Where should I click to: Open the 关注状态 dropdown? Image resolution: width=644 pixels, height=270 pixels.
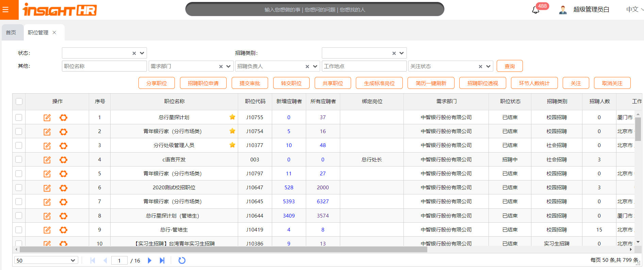click(488, 66)
